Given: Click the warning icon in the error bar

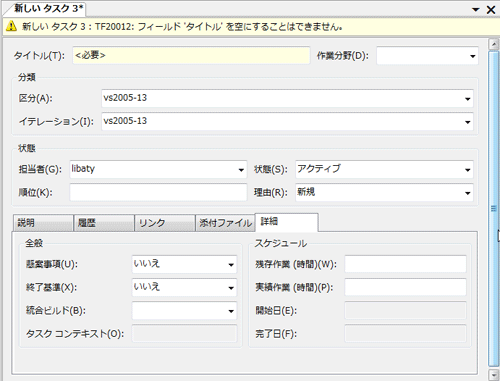Looking at the screenshot, I should tap(11, 26).
